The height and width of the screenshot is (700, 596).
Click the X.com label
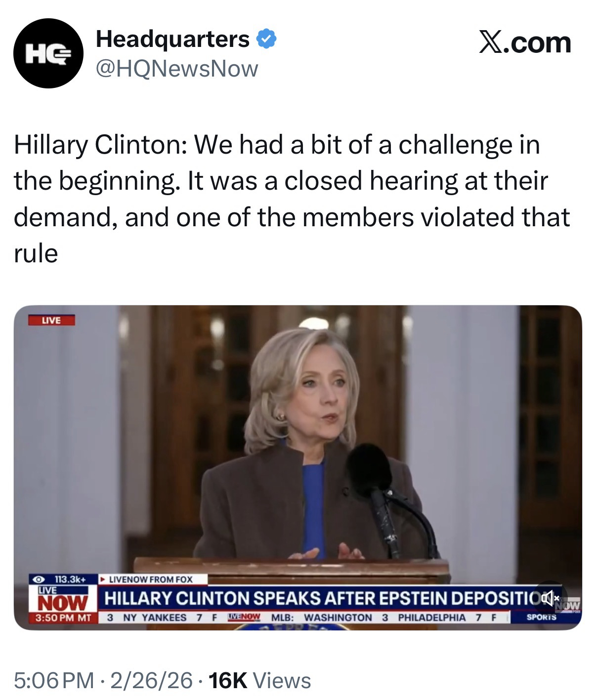pos(525,42)
